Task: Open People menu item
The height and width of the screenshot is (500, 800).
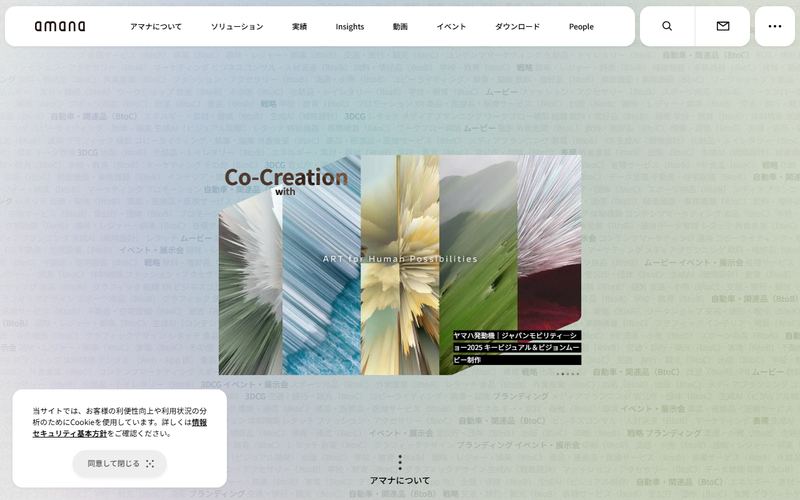Action: tap(581, 27)
